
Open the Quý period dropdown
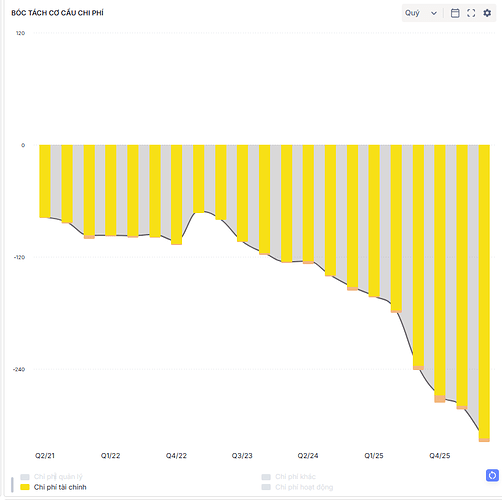tap(421, 13)
